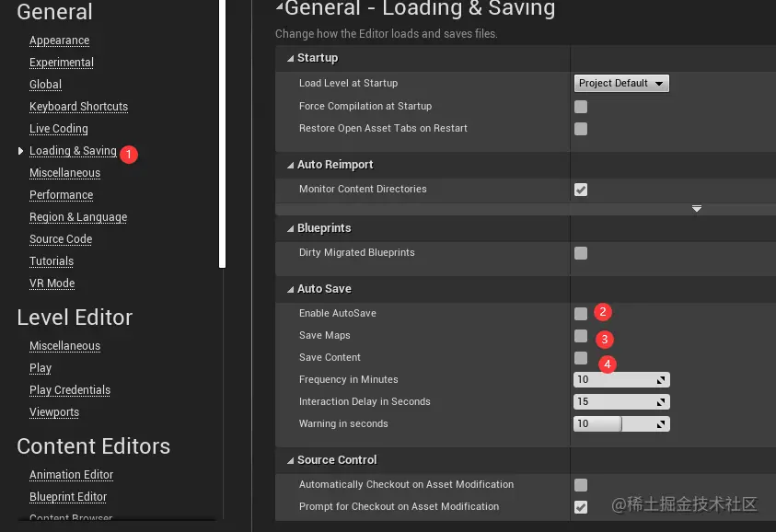Collapse the General - Loading & Saving header
This screenshot has width=776, height=532.
coord(280,6)
